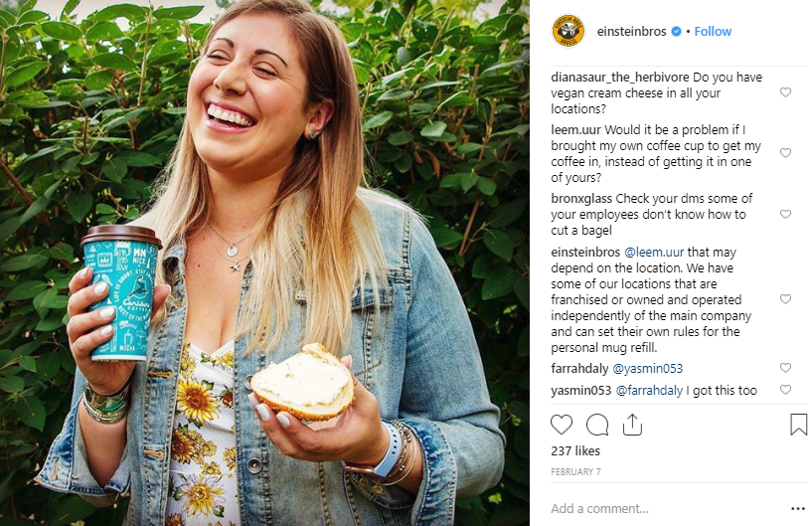Screen dimensions: 812x526
Task: Follow the einsteinbros account
Action: click(713, 31)
